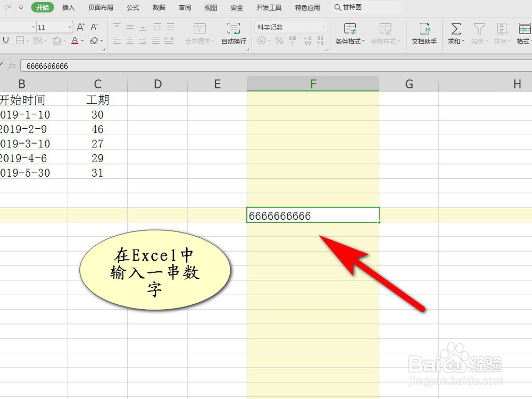Toggle center alignment
The image size is (532, 399).
tap(130, 40)
